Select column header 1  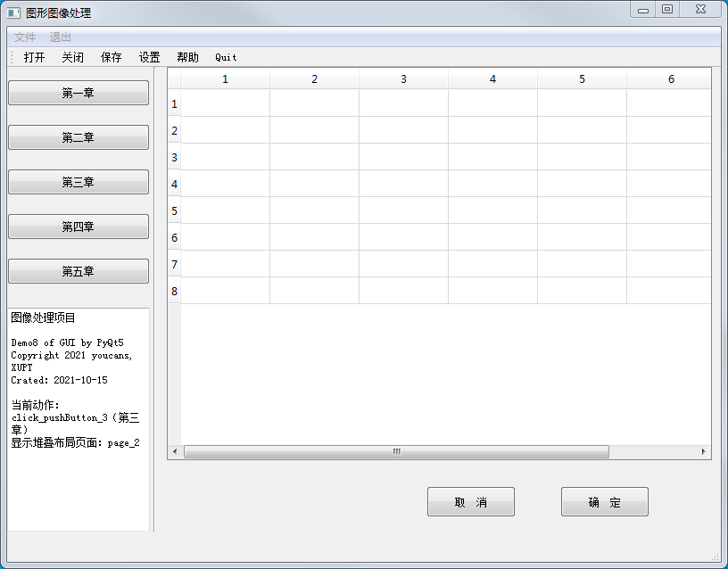[x=225, y=78]
